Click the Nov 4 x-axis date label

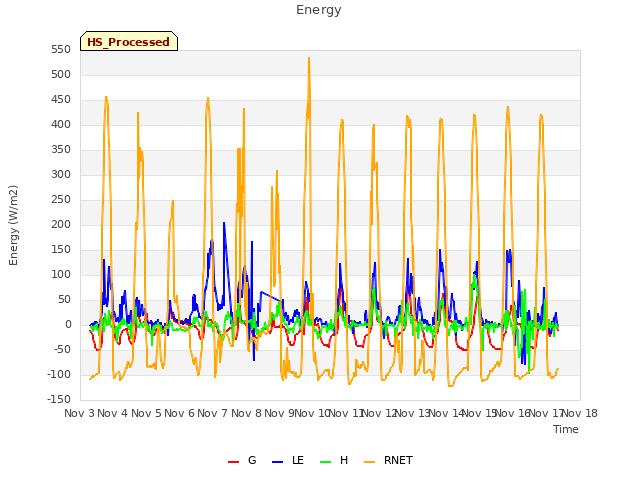(113, 413)
